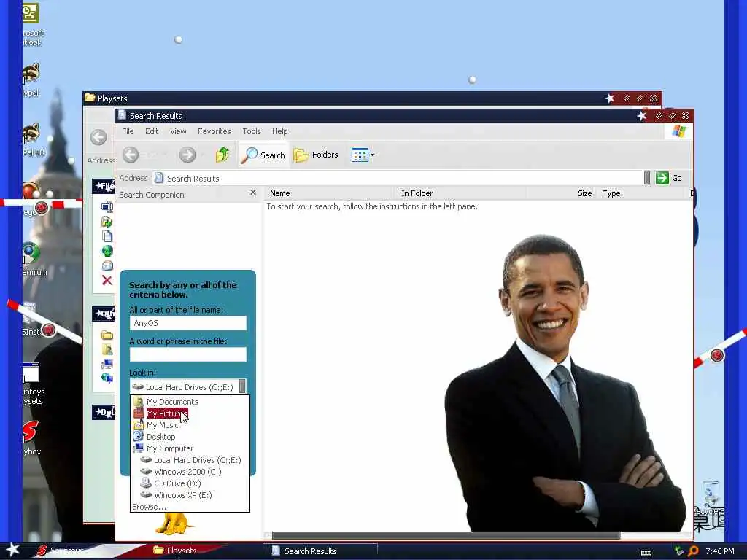
Task: Open the star Start button
Action: click(12, 550)
